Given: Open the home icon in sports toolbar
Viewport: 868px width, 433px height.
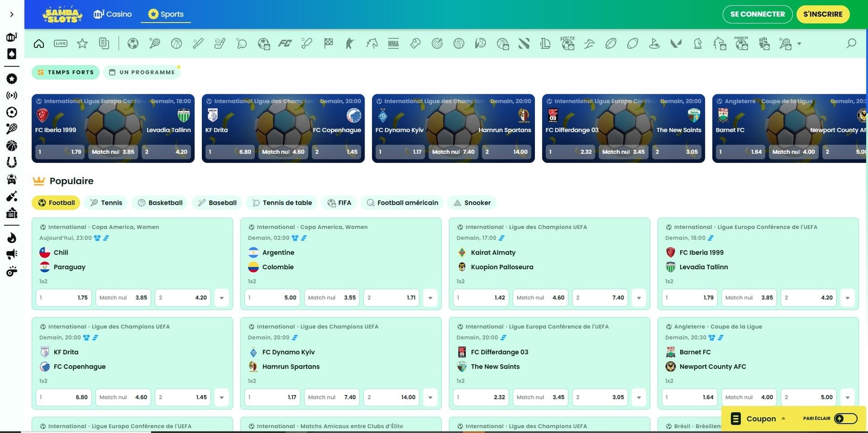Looking at the screenshot, I should (39, 43).
